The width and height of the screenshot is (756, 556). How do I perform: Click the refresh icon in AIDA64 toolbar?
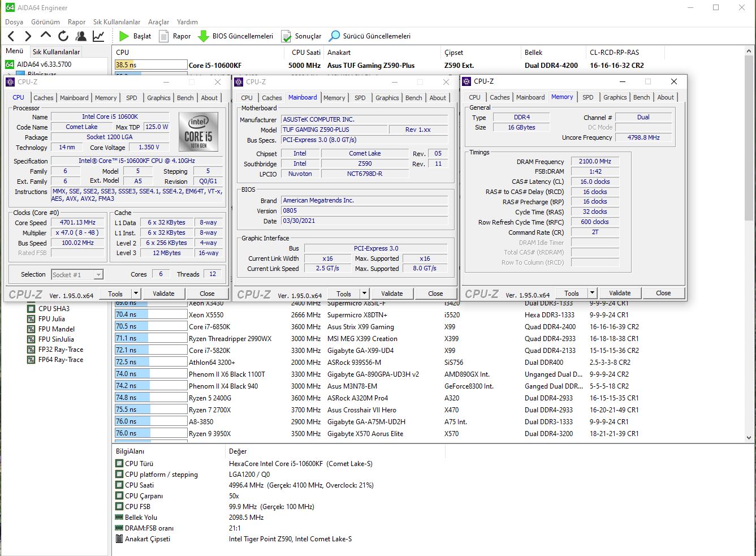pos(63,36)
